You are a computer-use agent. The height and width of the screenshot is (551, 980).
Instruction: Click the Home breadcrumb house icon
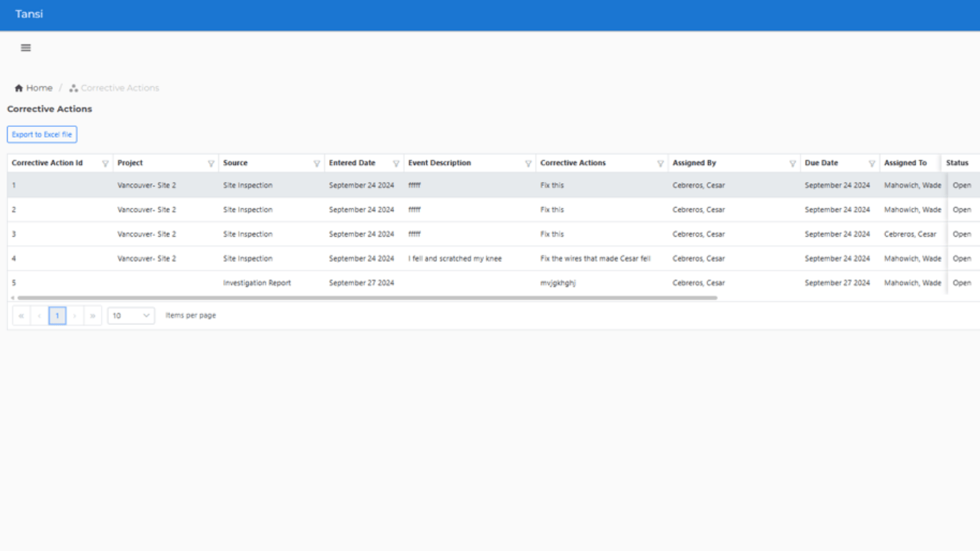[x=19, y=87]
